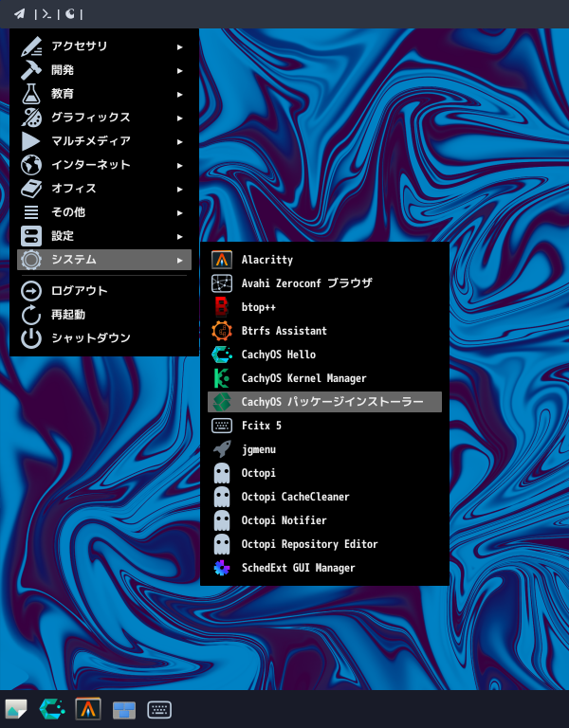Screen dimensions: 569x728
Task: Select シャットダウン to power off
Action: [104, 338]
